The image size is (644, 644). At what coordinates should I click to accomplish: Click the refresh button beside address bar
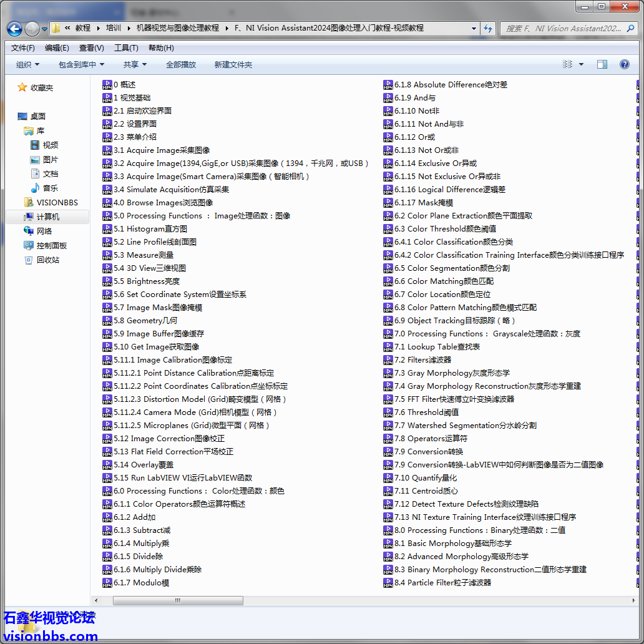point(488,28)
